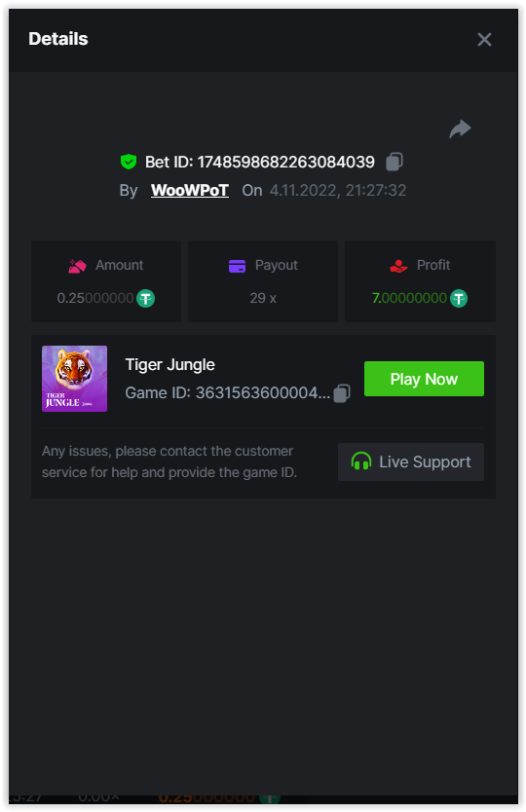Copy the Bet ID number

tap(394, 162)
